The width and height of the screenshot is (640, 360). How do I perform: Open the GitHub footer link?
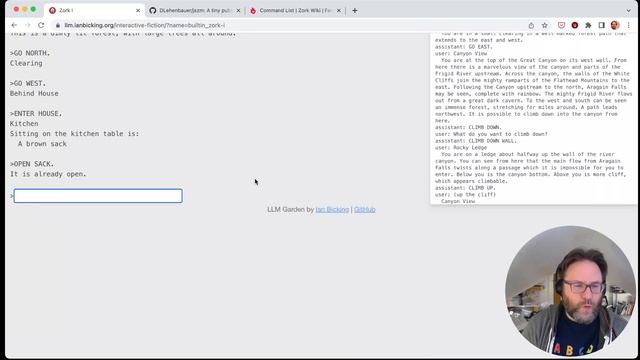(364, 209)
